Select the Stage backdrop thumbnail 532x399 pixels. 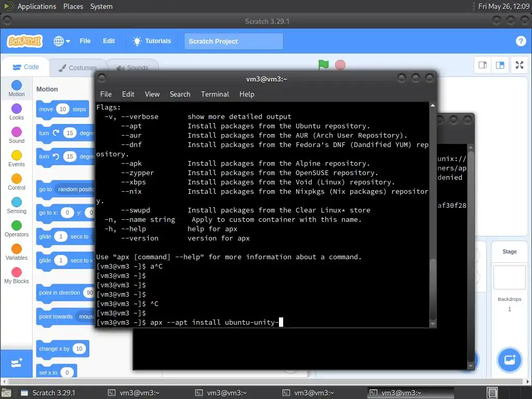509,277
